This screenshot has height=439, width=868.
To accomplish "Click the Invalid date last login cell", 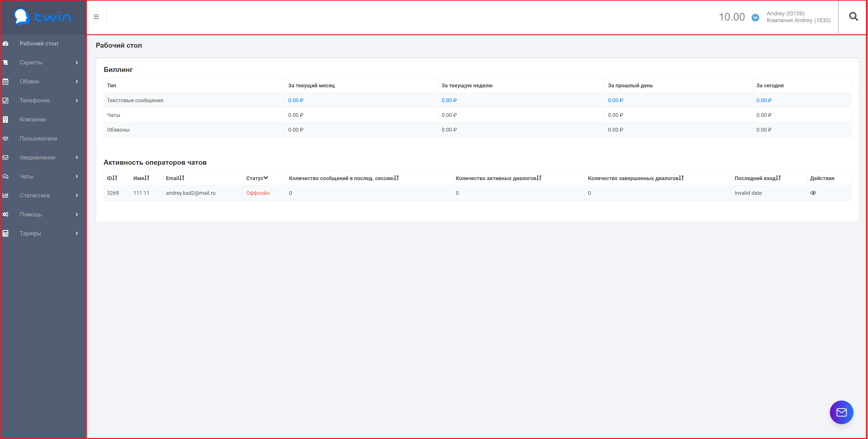I will [x=748, y=193].
